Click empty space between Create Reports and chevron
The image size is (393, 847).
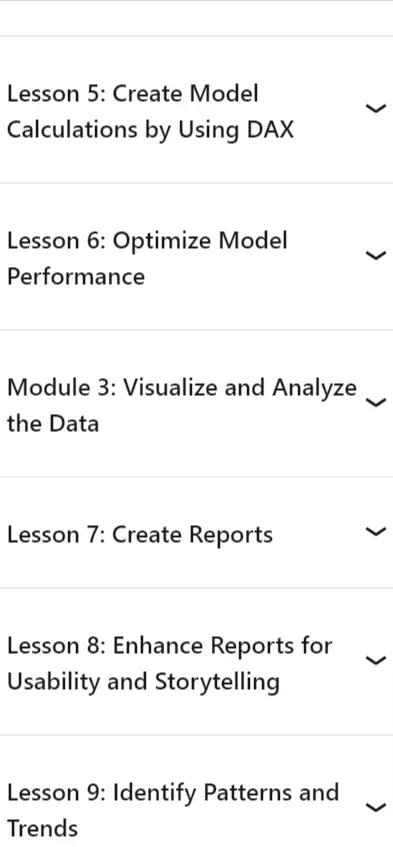tap(319, 533)
